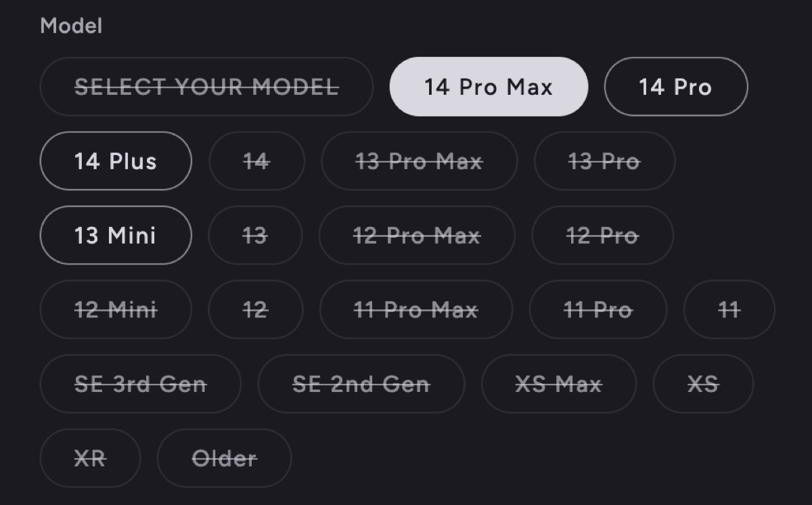The image size is (812, 505).
Task: Choose the SE 3rd Gen option
Action: tap(141, 384)
